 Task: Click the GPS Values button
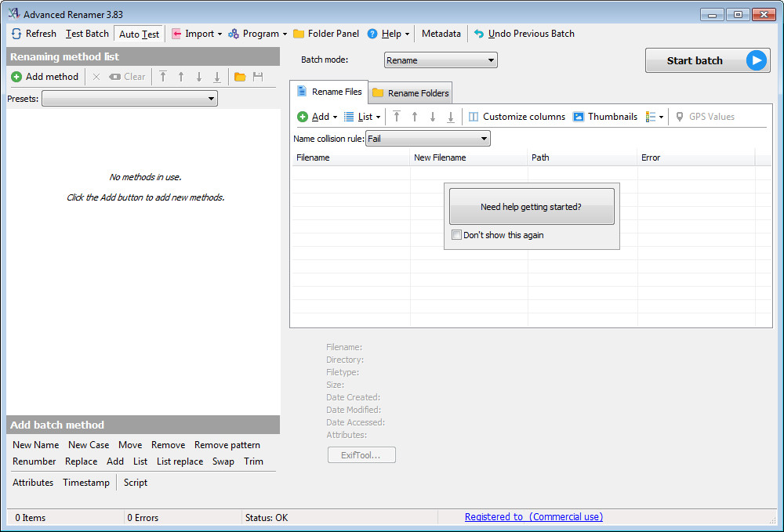click(705, 117)
